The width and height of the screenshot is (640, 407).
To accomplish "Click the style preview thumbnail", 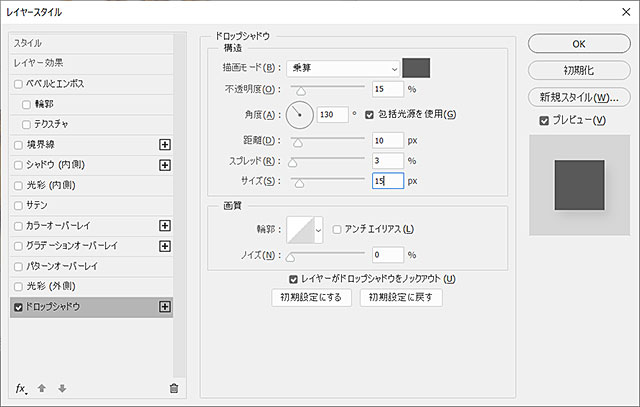I will [580, 185].
